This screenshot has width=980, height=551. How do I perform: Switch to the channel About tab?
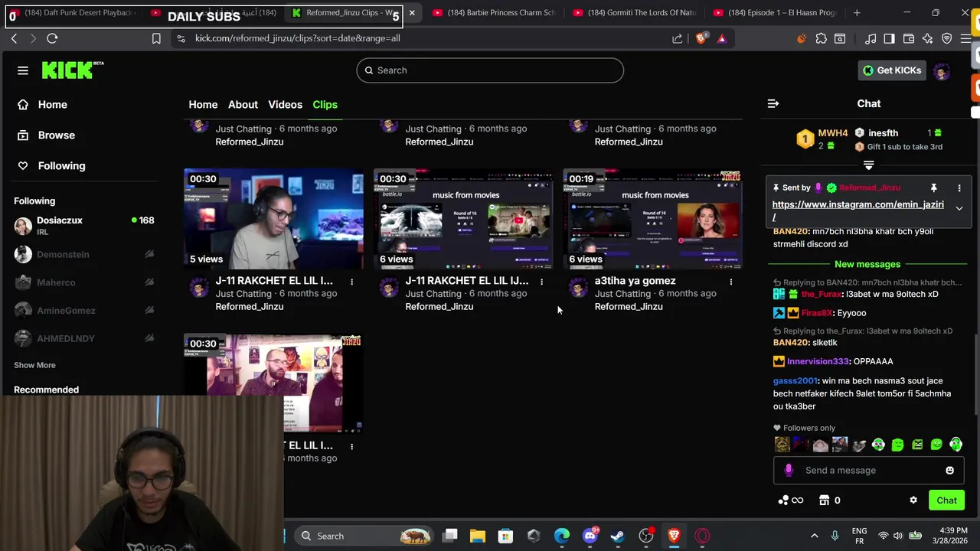click(243, 104)
